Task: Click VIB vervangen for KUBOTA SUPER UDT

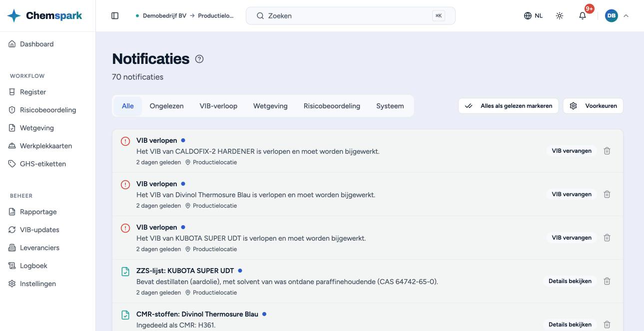Action: pyautogui.click(x=572, y=238)
